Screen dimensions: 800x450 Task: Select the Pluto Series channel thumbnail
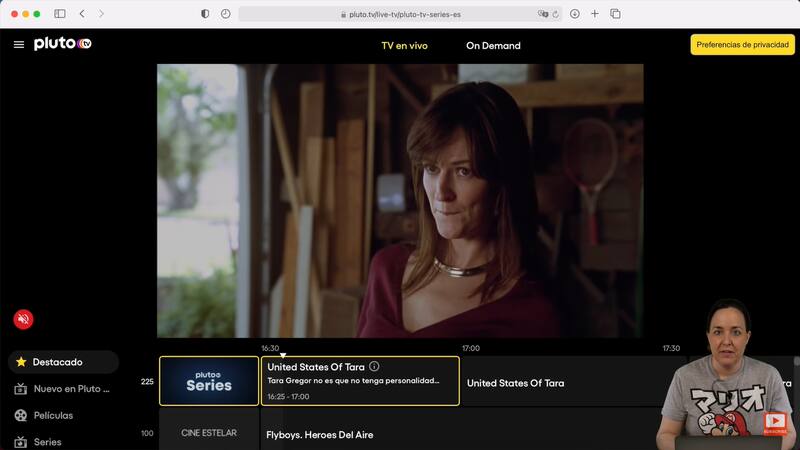[209, 381]
